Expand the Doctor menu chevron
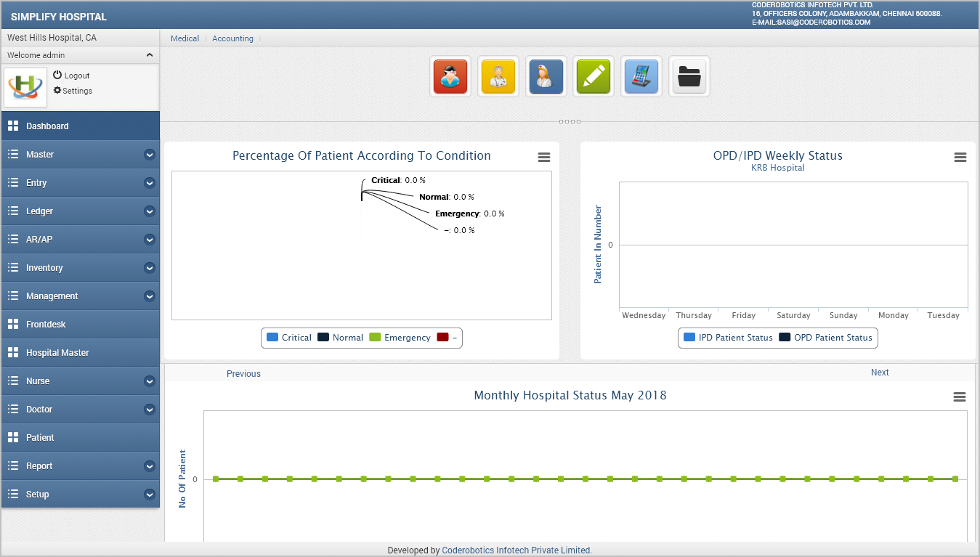980x557 pixels. (x=150, y=409)
